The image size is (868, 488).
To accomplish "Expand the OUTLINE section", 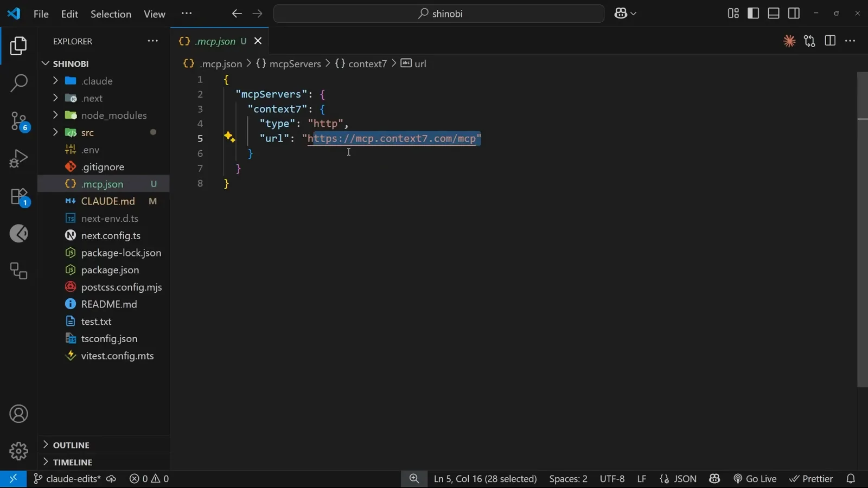I will point(103,445).
